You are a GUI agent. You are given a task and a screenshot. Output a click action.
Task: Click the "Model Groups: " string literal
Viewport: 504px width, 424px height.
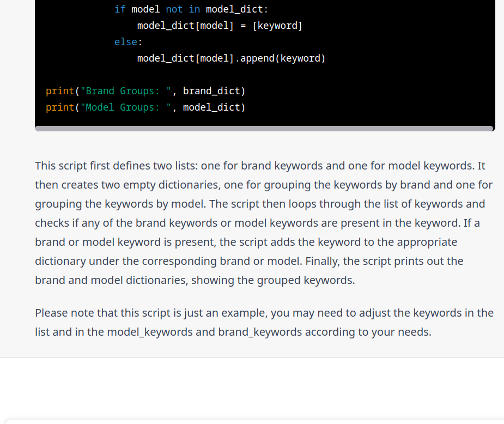[126, 107]
